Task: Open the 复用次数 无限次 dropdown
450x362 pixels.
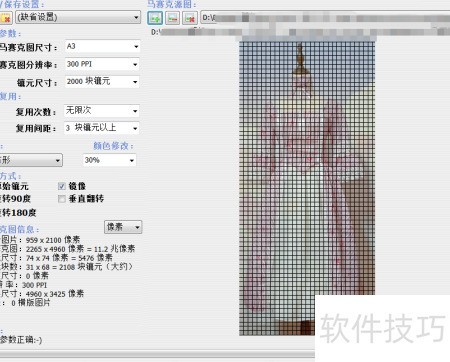Action: [102, 111]
